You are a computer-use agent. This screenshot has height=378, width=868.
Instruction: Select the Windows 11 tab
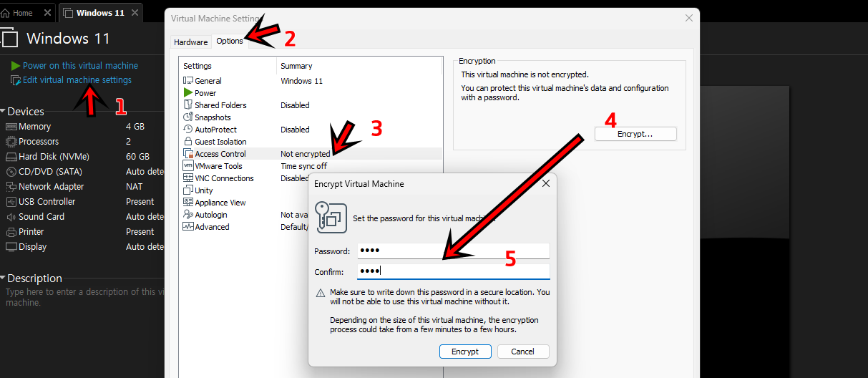[x=99, y=13]
